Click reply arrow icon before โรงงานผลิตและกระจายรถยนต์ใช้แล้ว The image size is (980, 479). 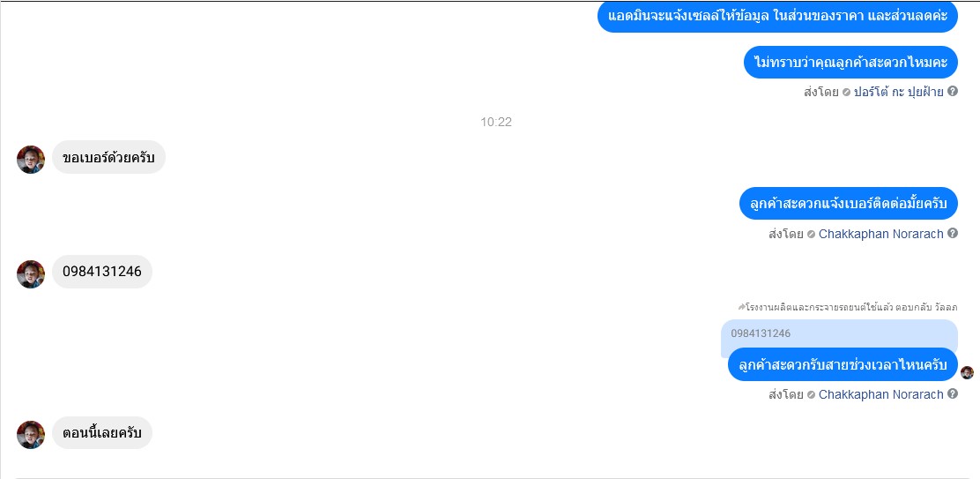tap(741, 307)
